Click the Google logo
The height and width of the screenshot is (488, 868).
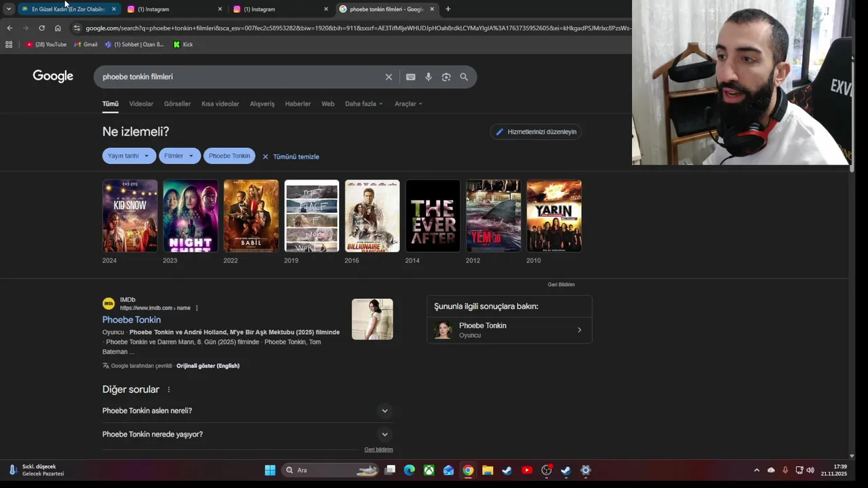click(x=53, y=76)
